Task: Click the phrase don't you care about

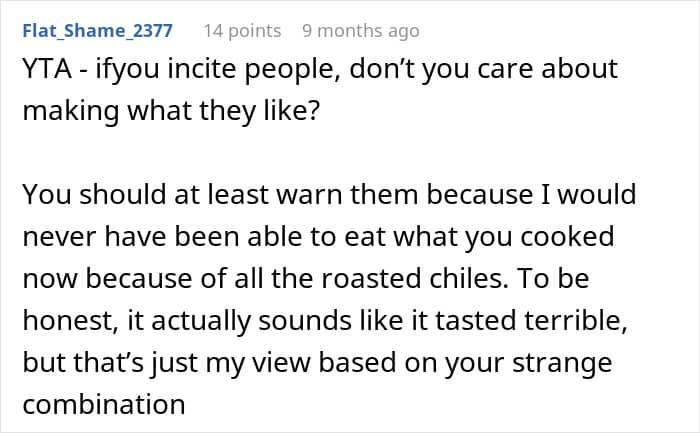Action: (x=483, y=69)
